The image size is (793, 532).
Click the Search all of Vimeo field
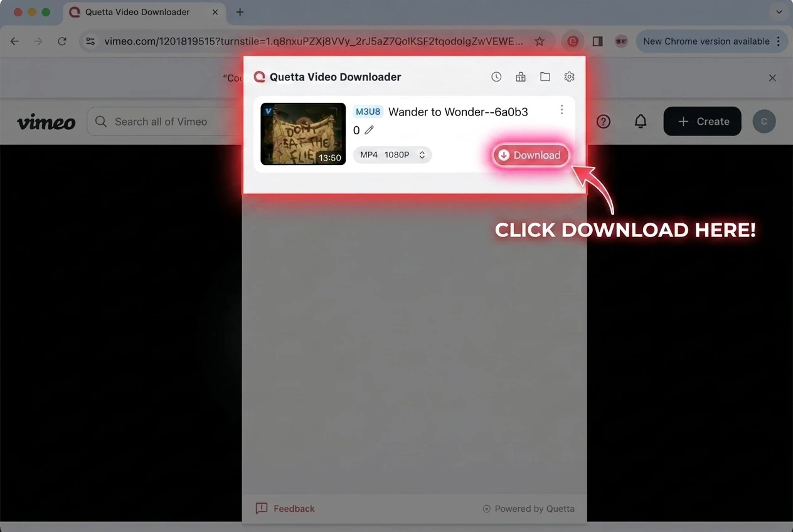(164, 122)
